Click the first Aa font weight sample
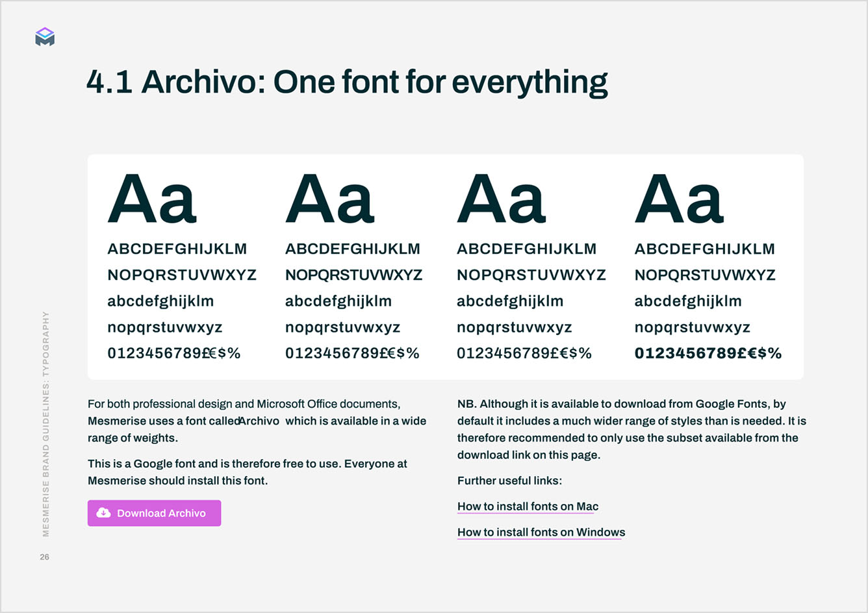 pyautogui.click(x=152, y=199)
